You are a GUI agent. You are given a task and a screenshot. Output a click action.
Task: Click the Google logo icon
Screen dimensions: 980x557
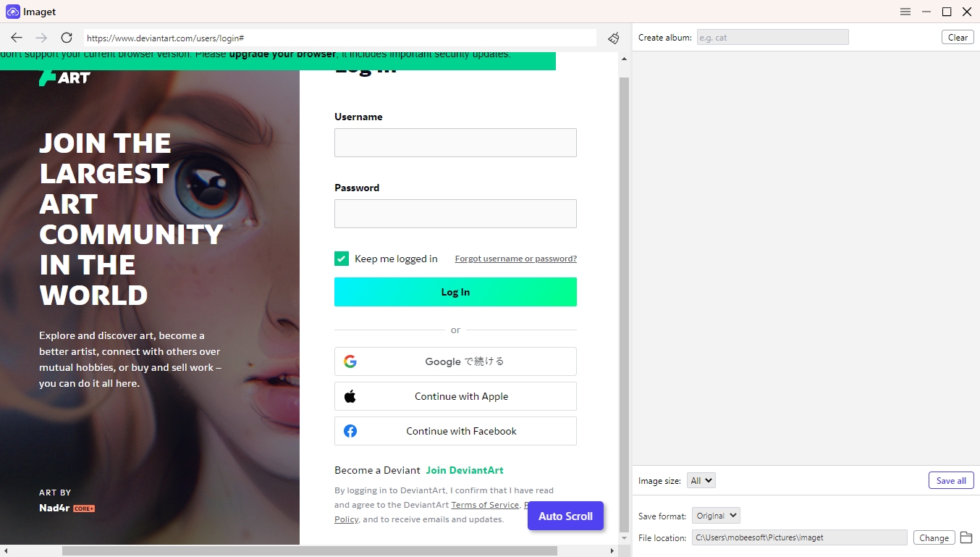tap(350, 361)
